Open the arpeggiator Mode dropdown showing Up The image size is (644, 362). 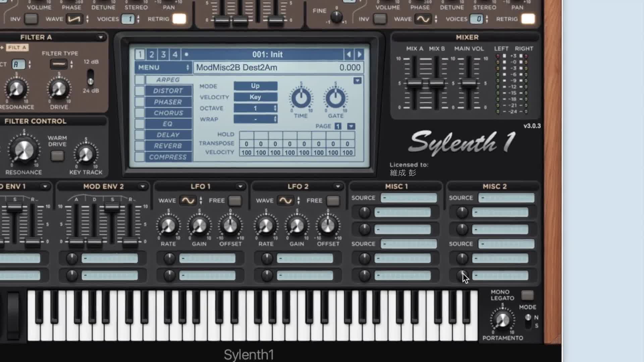point(255,86)
